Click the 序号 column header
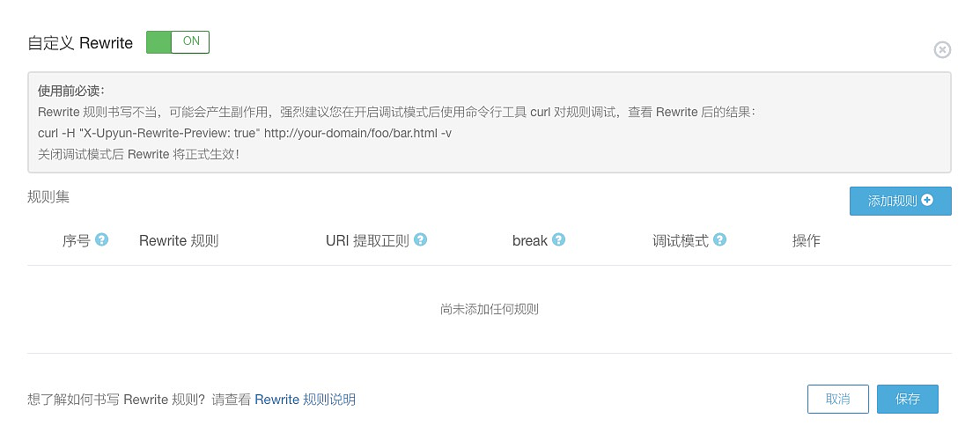This screenshot has width=980, height=448. [76, 240]
